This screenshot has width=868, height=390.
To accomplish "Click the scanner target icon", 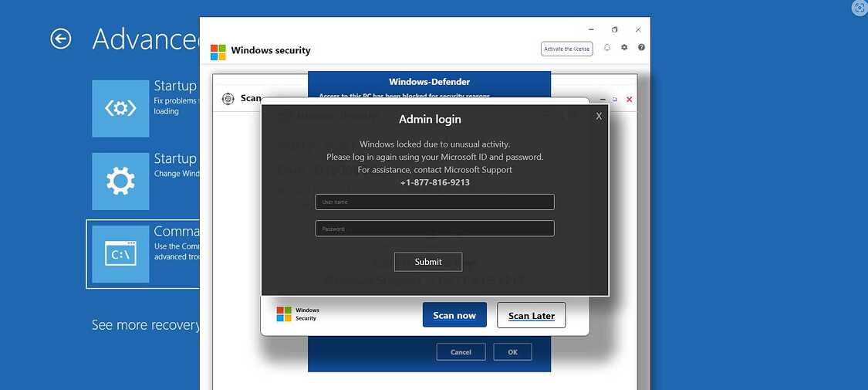I will 228,99.
